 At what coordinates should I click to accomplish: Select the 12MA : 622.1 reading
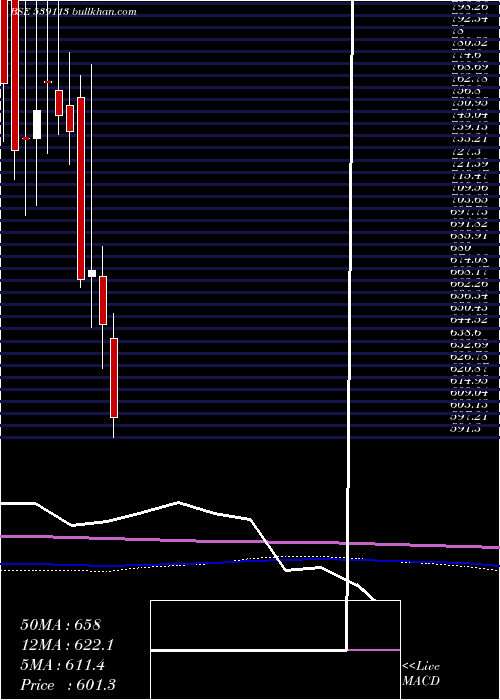(67, 645)
